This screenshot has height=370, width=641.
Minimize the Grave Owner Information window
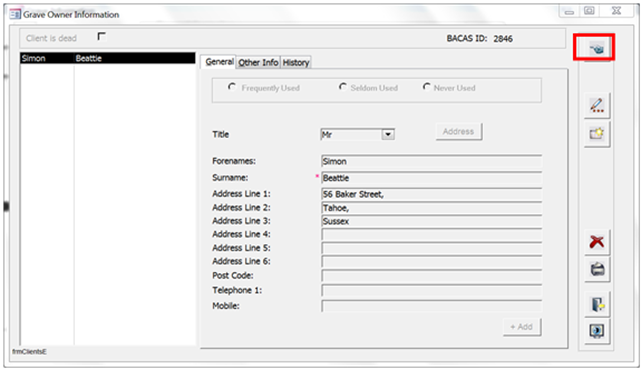coord(569,11)
